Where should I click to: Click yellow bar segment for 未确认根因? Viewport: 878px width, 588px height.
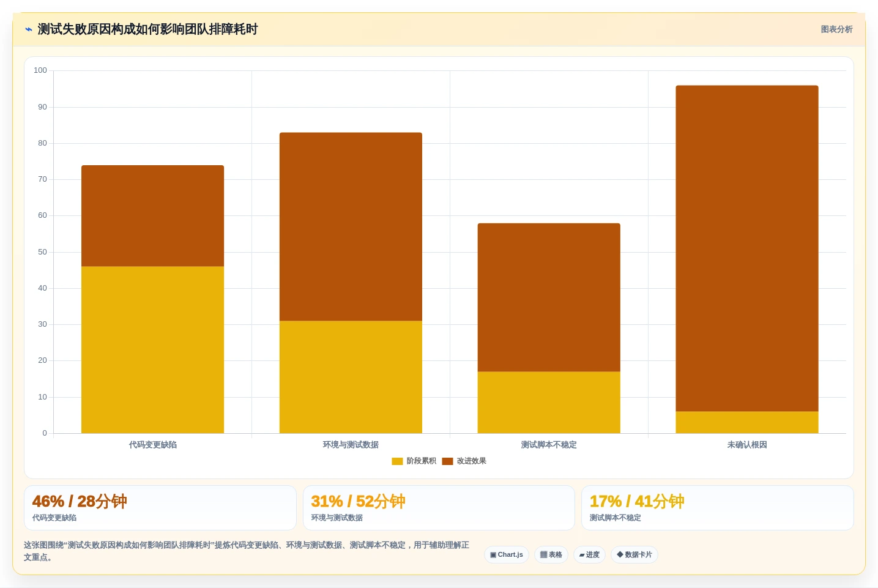[747, 422]
